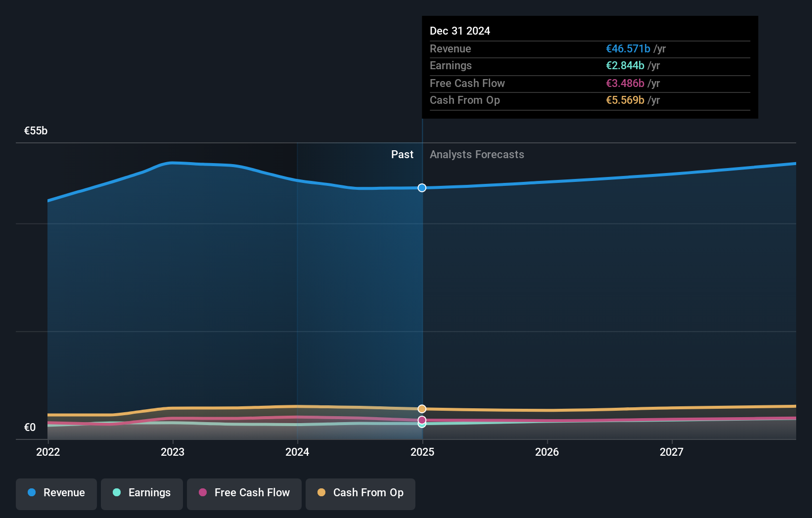
Task: Click the €3.486b free cash flow value
Action: click(x=625, y=84)
